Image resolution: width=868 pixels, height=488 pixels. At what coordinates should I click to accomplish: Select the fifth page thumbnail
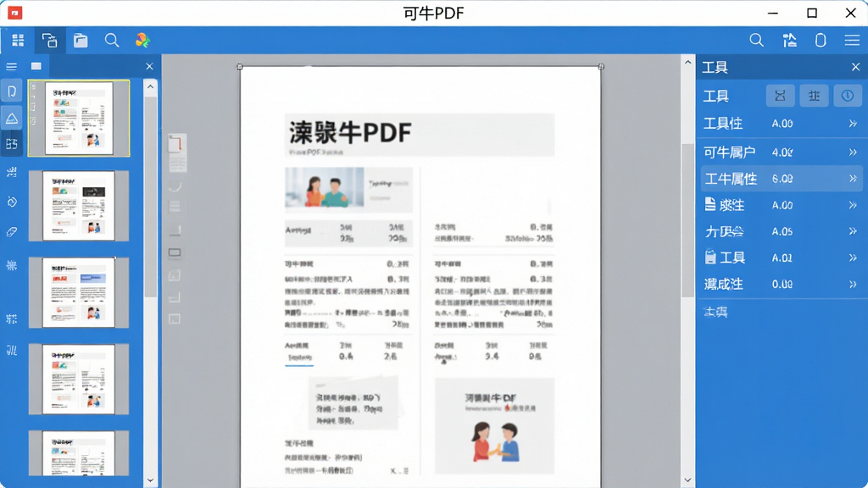click(x=79, y=454)
